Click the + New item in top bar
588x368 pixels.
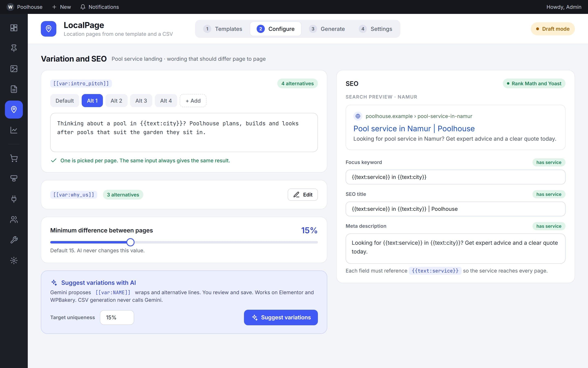click(x=61, y=7)
